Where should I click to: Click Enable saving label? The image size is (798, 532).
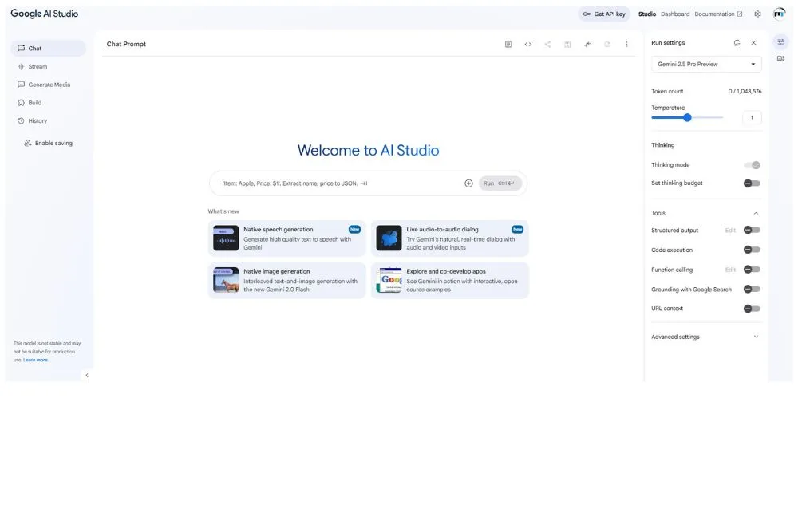53,144
